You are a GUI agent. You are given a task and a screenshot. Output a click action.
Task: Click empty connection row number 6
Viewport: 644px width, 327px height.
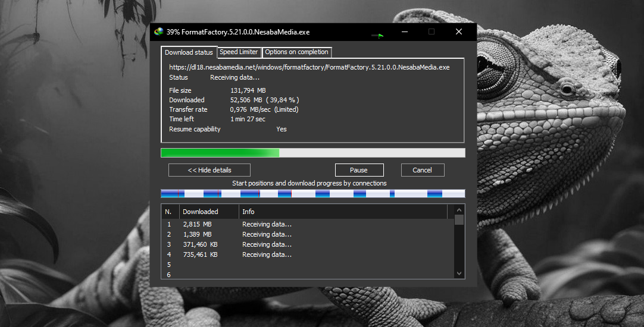point(308,275)
